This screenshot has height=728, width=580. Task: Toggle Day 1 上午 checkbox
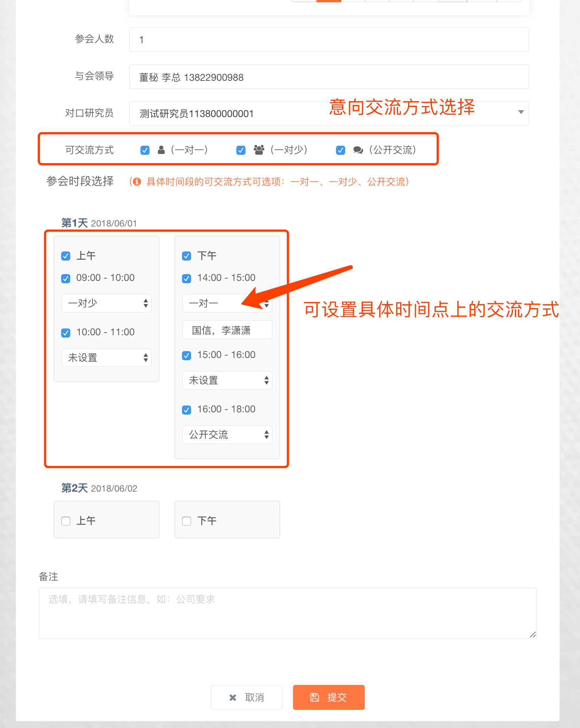66,256
